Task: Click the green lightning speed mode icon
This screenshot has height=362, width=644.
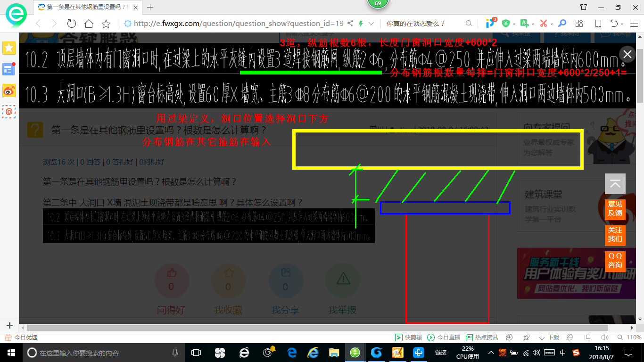Action: point(361,24)
